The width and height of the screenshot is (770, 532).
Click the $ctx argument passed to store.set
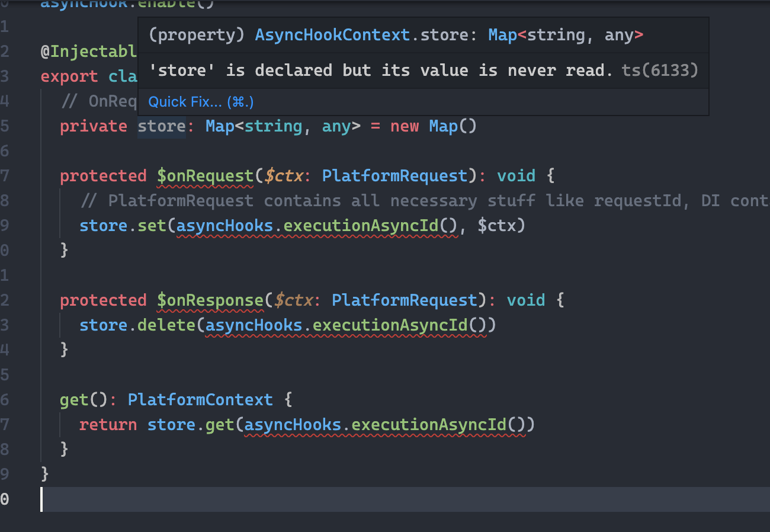tap(496, 226)
